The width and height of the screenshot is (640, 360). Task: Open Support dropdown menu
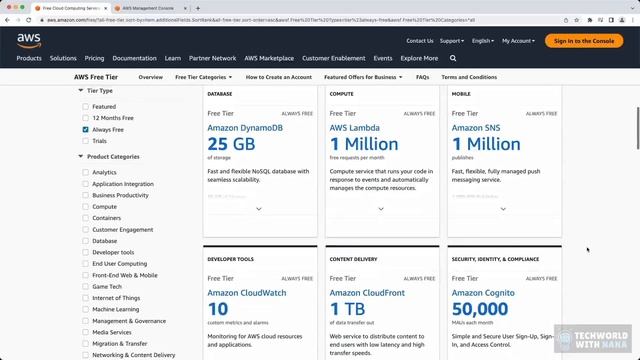tap(451, 41)
